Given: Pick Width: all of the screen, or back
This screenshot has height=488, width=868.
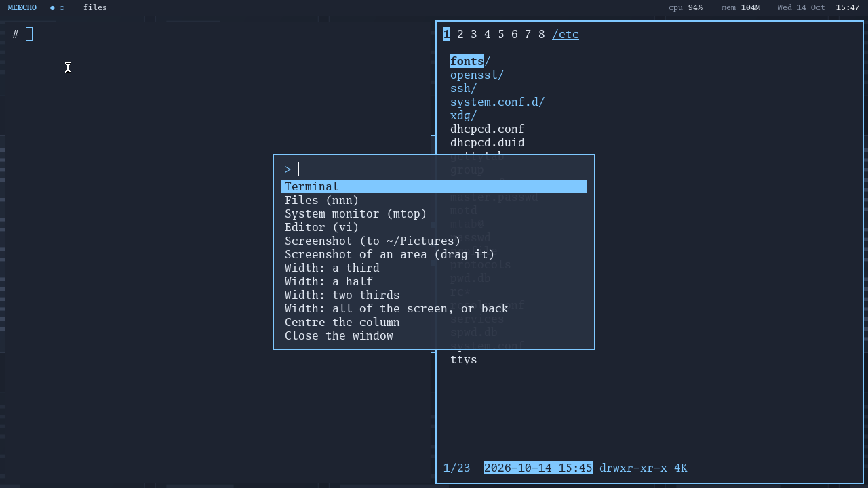Looking at the screenshot, I should pyautogui.click(x=434, y=309).
